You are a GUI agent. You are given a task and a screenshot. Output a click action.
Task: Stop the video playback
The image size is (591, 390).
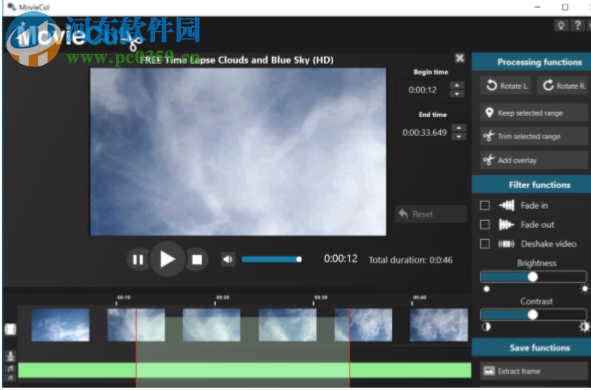197,260
